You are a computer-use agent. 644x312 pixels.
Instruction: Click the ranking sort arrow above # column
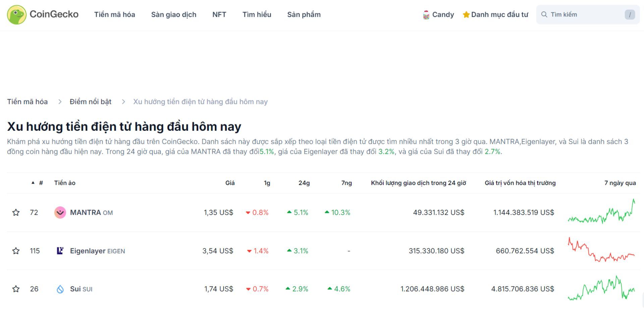tap(32, 183)
